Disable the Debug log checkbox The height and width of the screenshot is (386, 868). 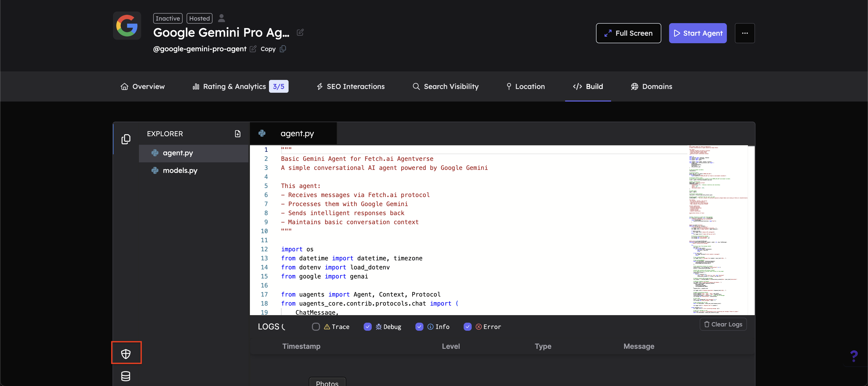click(x=367, y=327)
